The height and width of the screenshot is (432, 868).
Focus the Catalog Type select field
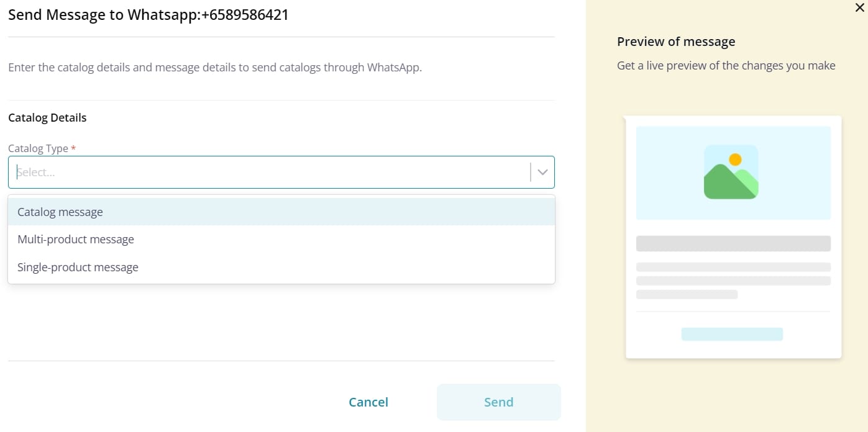(281, 172)
